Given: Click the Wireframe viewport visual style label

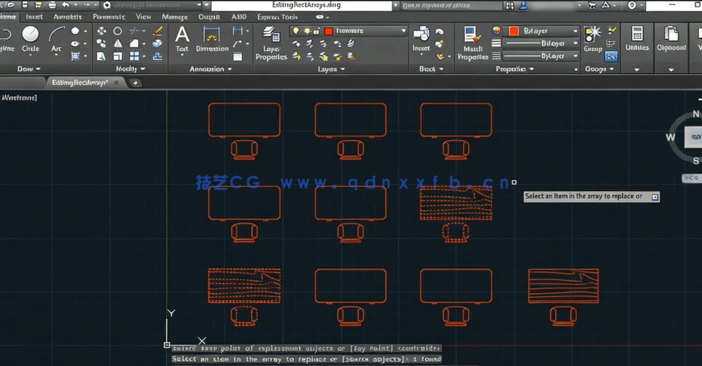Looking at the screenshot, I should pos(19,97).
